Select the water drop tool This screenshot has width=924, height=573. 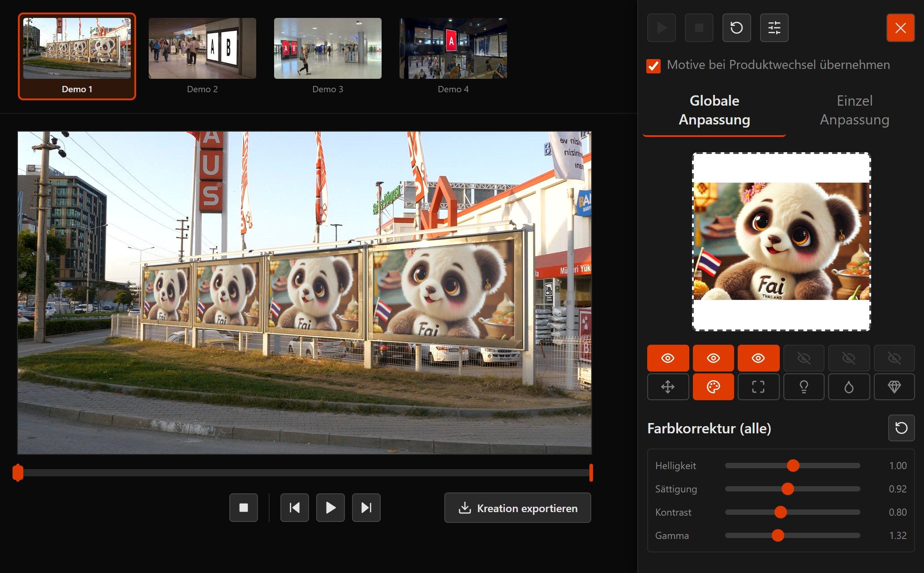[849, 387]
